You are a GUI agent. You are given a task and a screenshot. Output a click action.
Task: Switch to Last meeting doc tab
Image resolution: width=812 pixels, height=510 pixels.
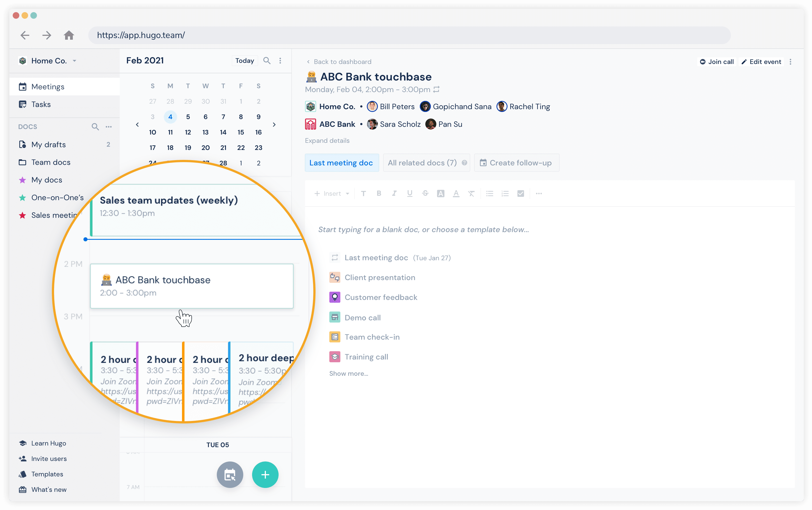click(341, 163)
